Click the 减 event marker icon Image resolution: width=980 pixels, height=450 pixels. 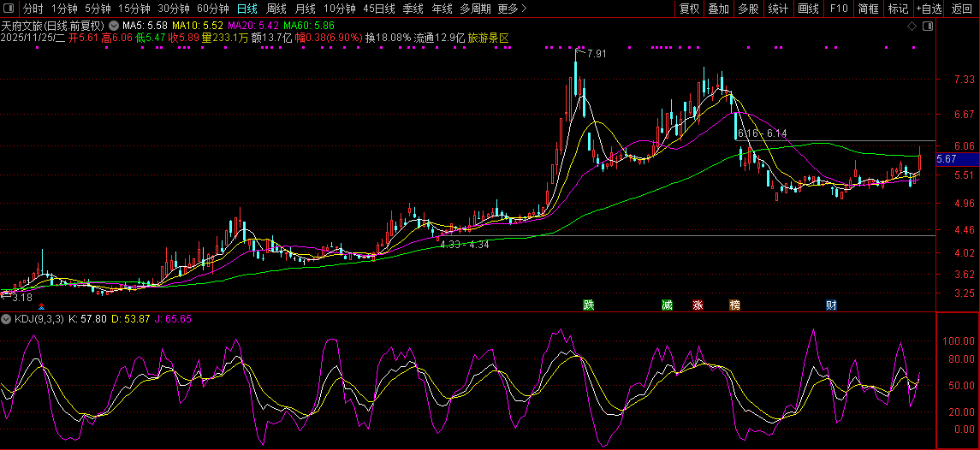pos(667,305)
